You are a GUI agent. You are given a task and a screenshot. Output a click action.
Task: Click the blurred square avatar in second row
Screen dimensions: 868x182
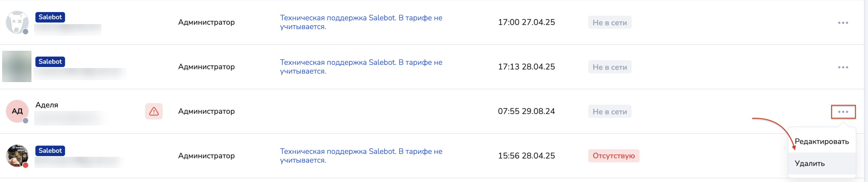tap(17, 67)
